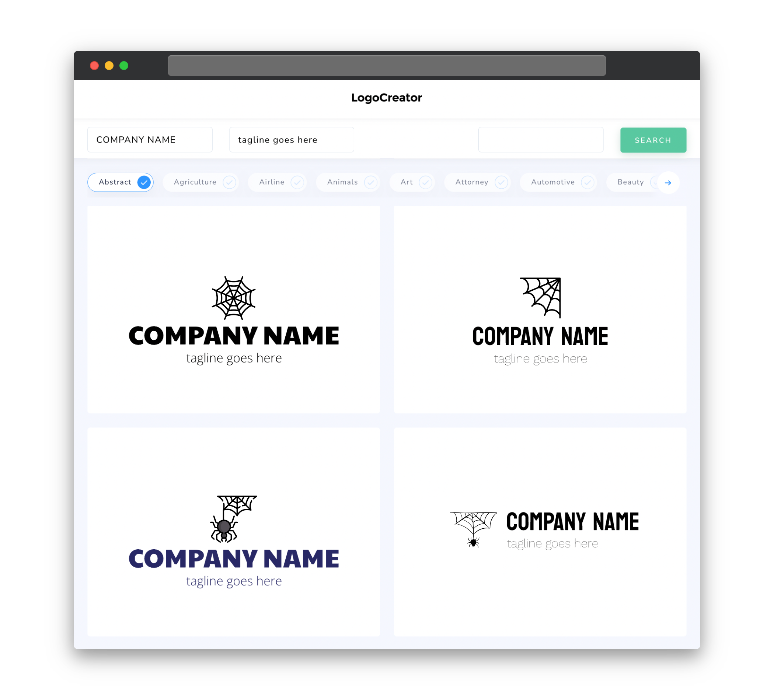The image size is (774, 700).
Task: Click the Abstract category checkmark icon
Action: [145, 182]
